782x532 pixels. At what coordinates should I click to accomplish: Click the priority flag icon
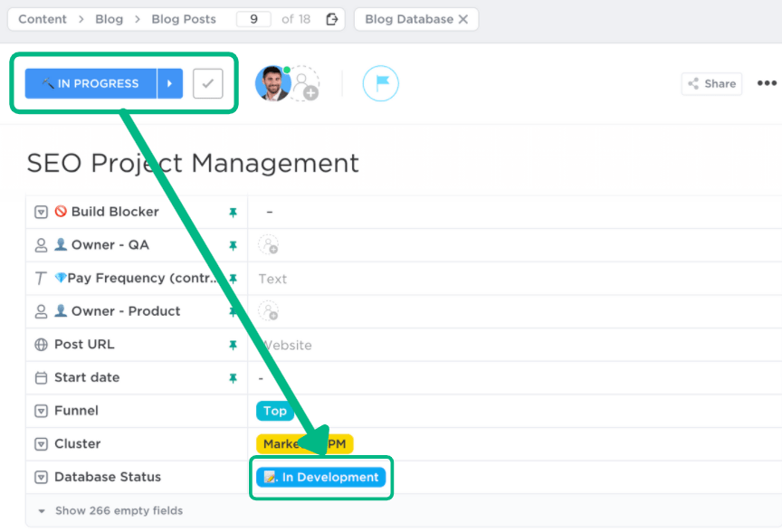380,83
